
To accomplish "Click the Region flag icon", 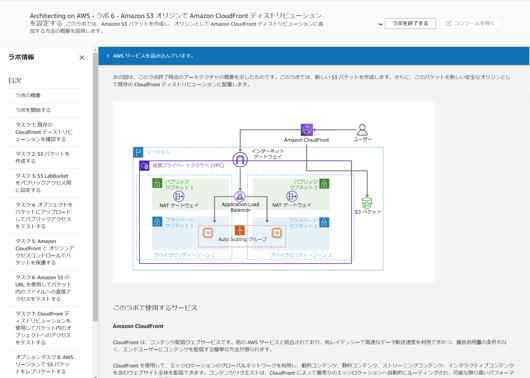I will (138, 152).
